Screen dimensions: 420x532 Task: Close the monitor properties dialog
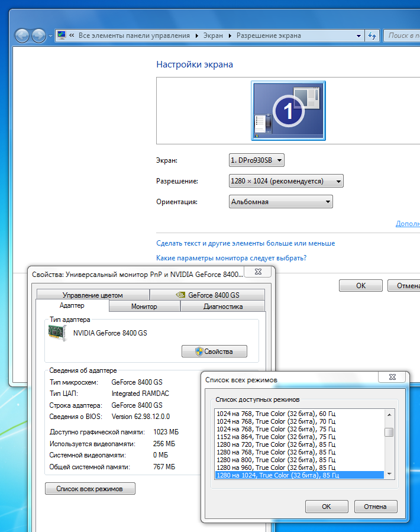(x=258, y=272)
